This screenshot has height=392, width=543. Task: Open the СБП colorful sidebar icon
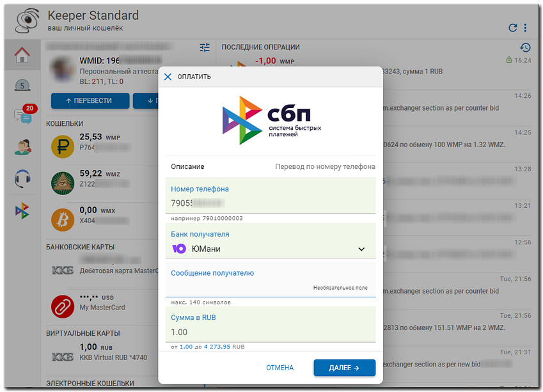(22, 210)
